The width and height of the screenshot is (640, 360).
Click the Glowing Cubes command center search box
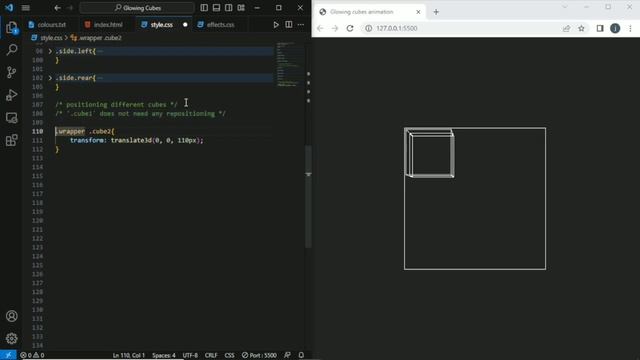tap(137, 8)
